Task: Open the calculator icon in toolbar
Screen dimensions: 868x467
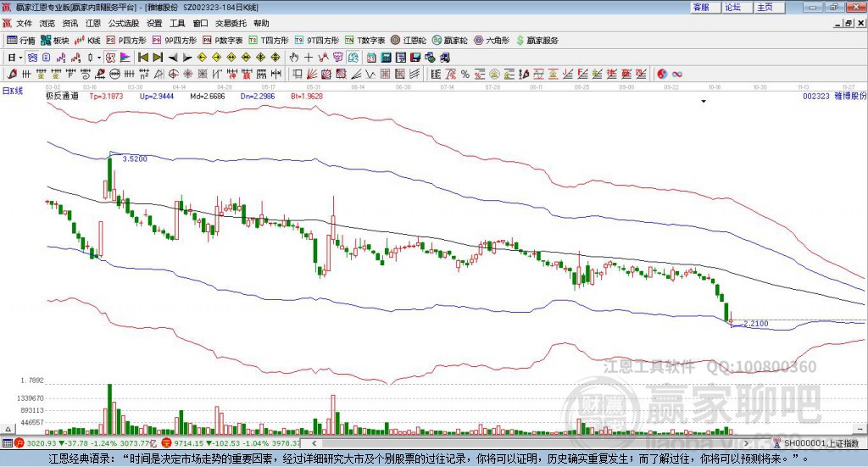Action: pos(386,58)
